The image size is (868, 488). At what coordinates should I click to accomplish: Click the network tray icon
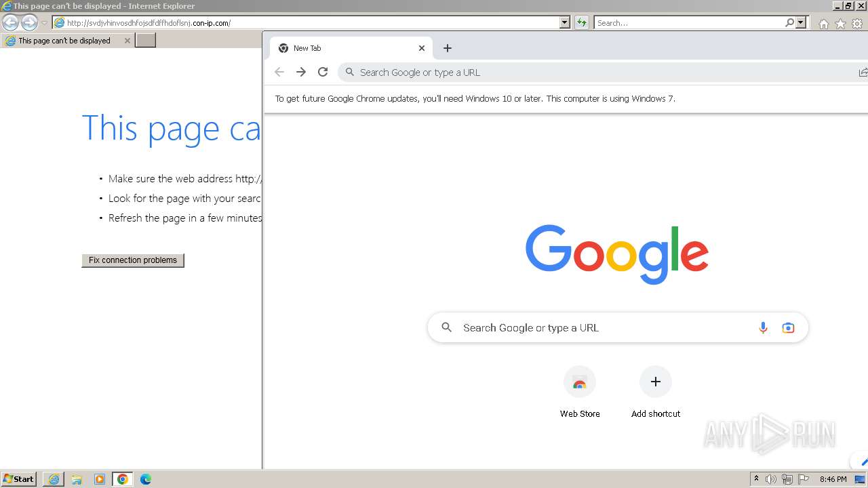point(787,479)
